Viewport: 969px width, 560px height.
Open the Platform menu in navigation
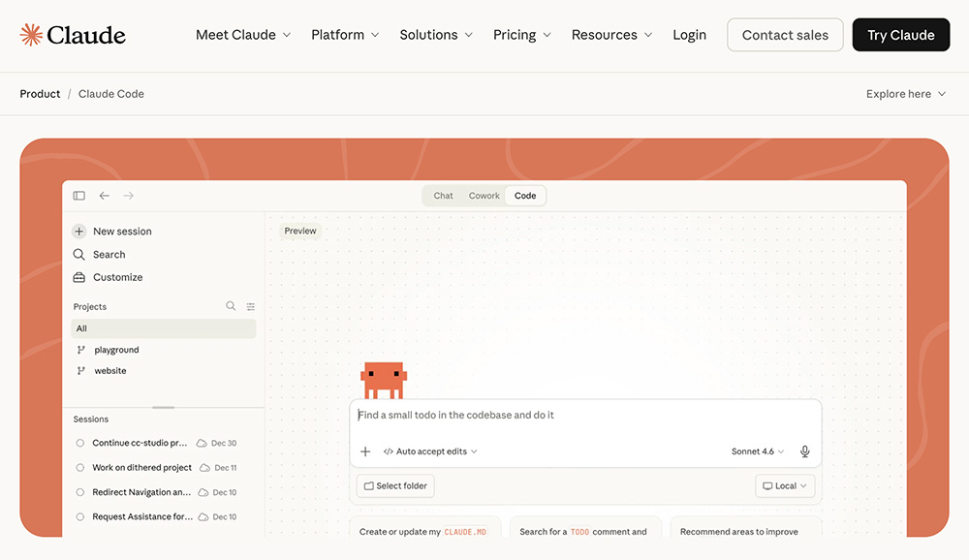click(345, 35)
